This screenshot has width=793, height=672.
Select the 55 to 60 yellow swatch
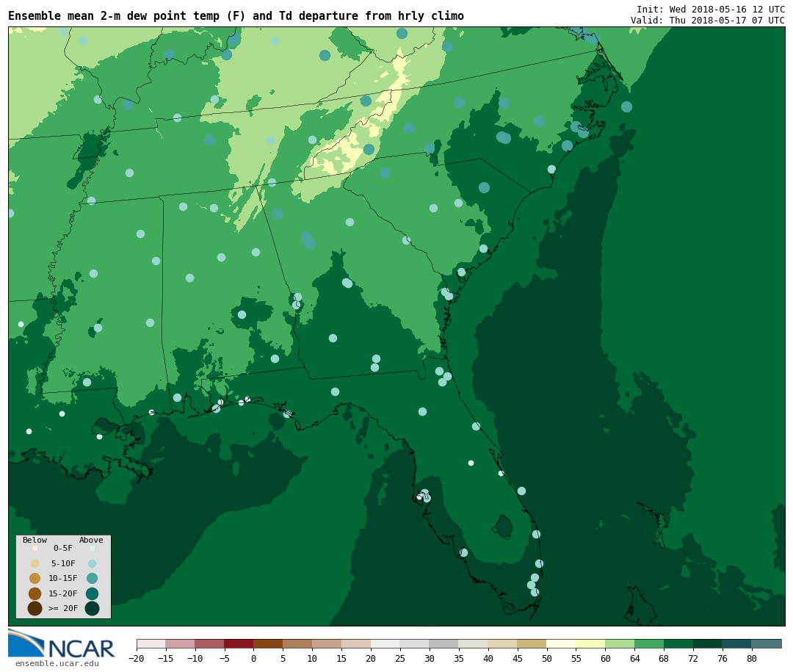(x=590, y=643)
